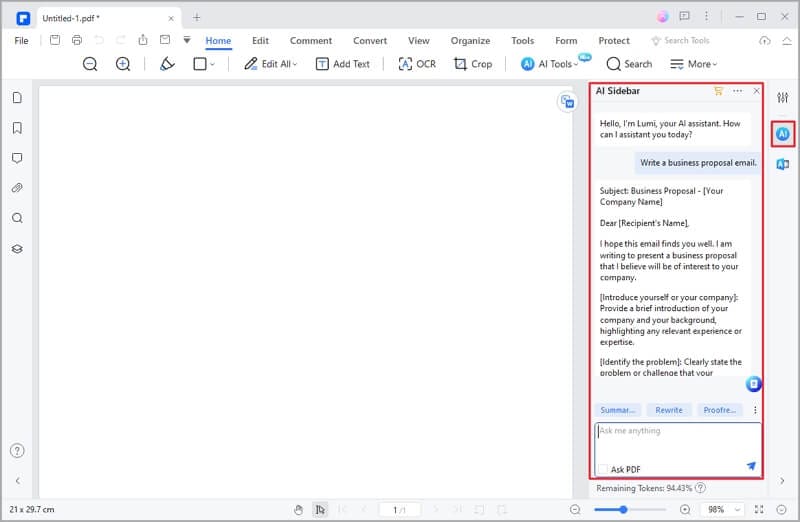Click the Remaining Tokens help icon
This screenshot has height=522, width=800.
click(x=701, y=488)
